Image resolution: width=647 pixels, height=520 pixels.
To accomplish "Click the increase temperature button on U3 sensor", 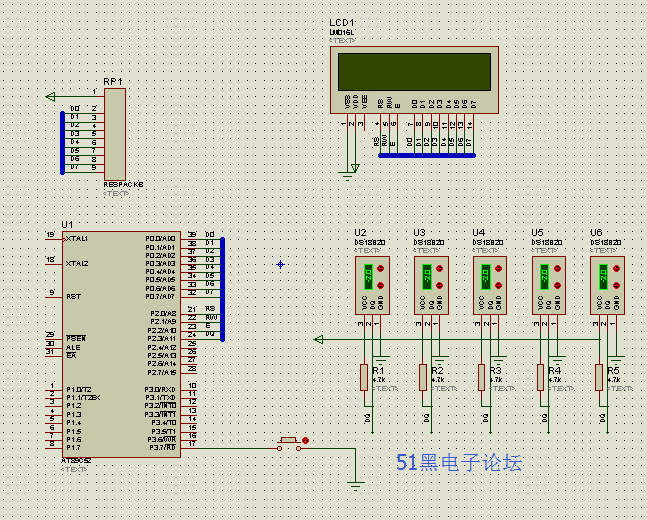I will 439,268.
